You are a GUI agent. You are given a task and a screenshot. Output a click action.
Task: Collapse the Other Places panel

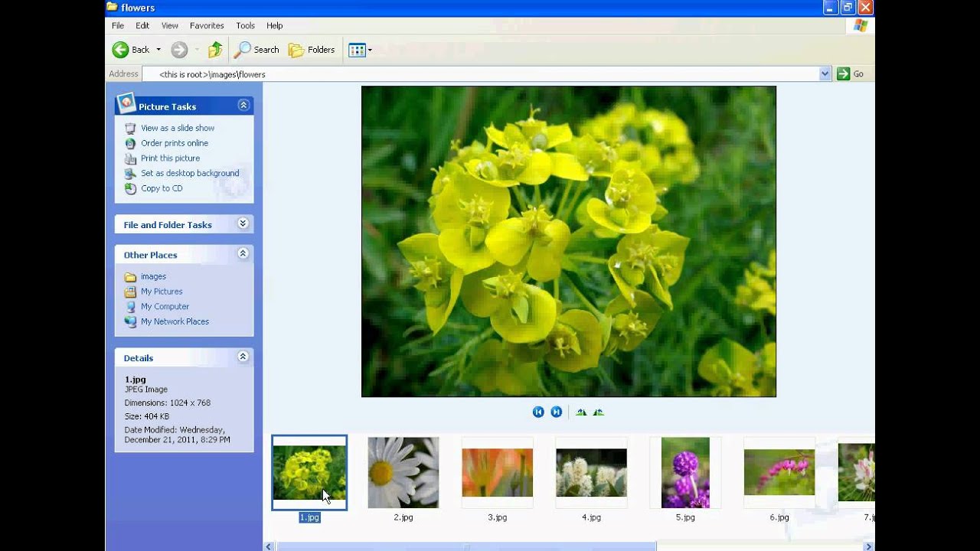coord(243,254)
